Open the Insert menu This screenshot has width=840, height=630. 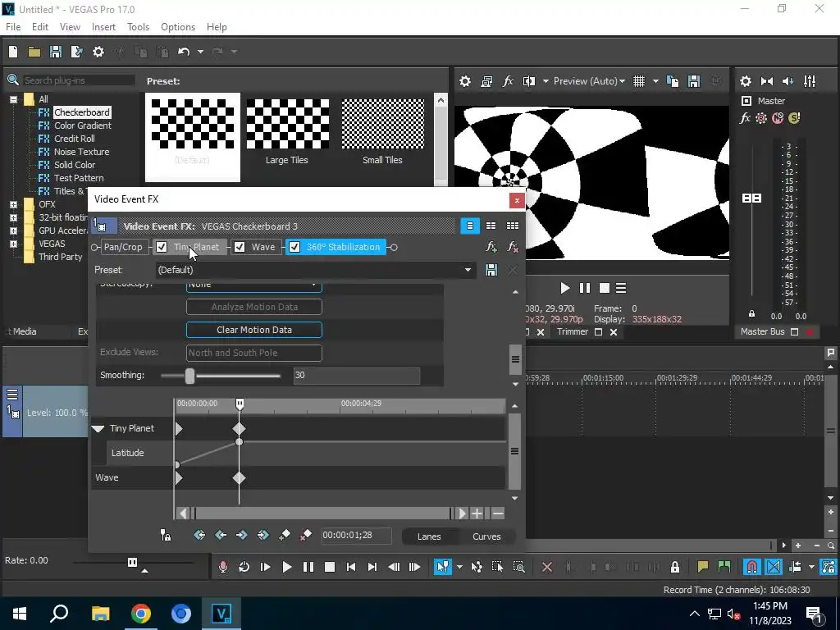pyautogui.click(x=103, y=27)
